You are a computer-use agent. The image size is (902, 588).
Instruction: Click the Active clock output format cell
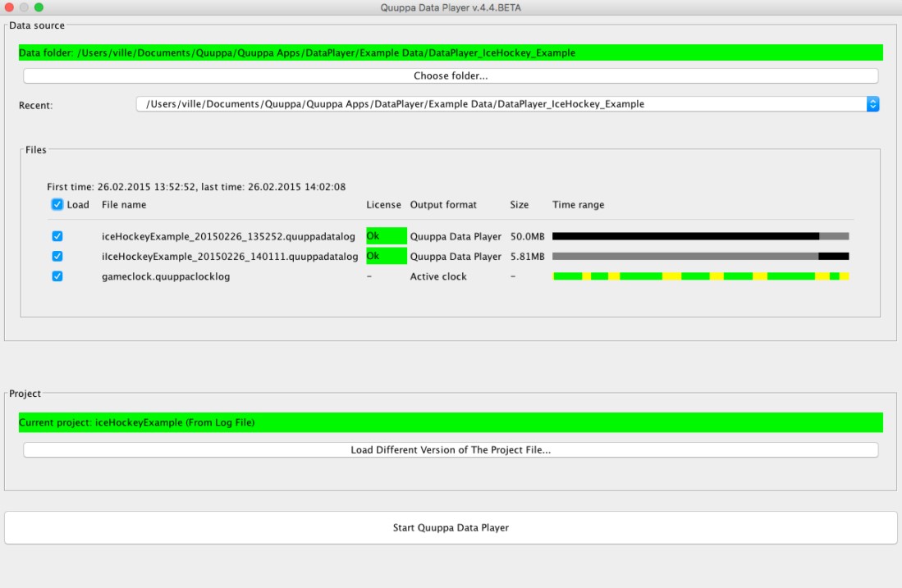tap(438, 276)
